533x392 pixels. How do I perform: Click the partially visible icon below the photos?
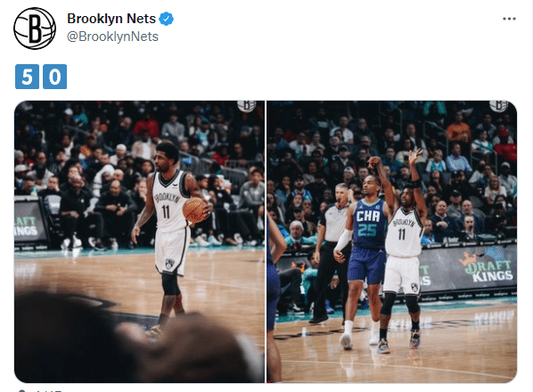(x=21, y=390)
